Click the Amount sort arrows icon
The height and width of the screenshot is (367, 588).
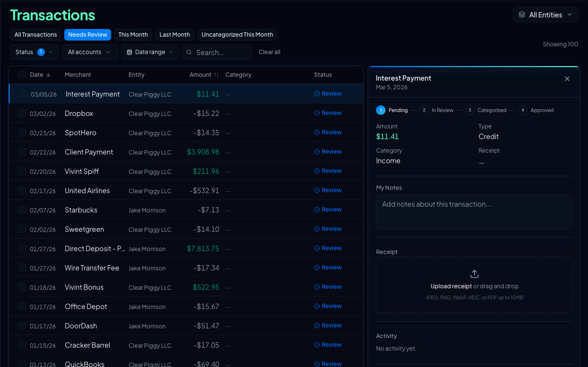click(x=216, y=75)
